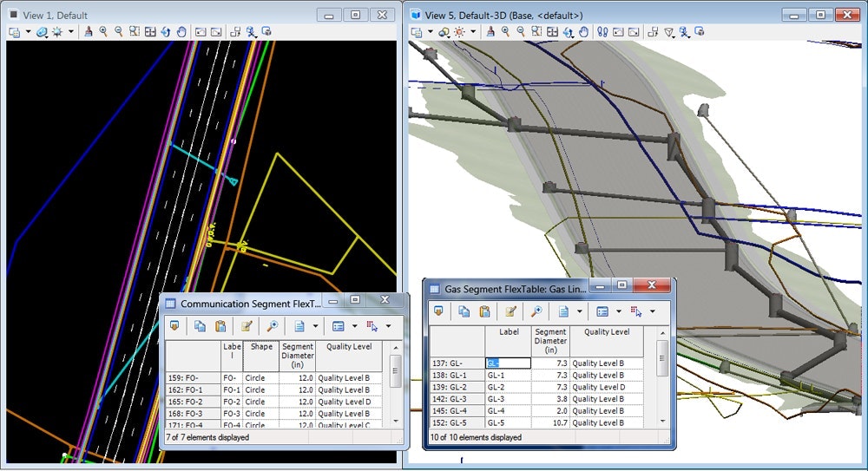
Task: Activate Walk footprints tool in View 5
Action: coord(602,31)
